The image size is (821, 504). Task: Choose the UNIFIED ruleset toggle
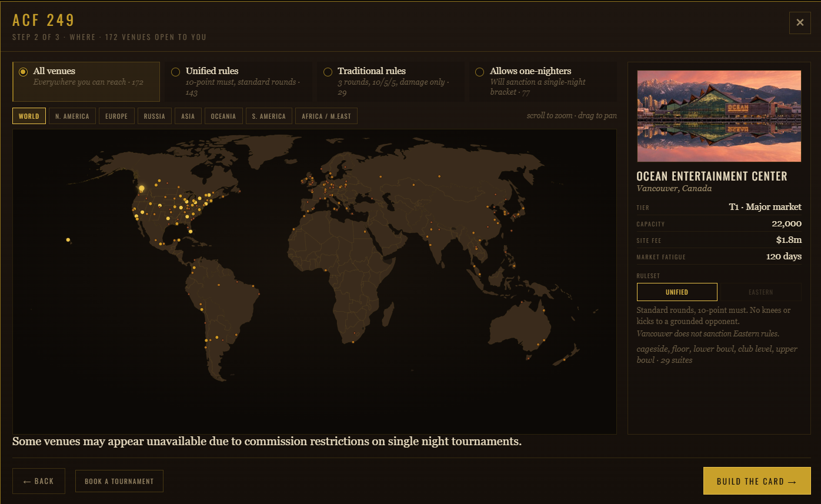[677, 292]
